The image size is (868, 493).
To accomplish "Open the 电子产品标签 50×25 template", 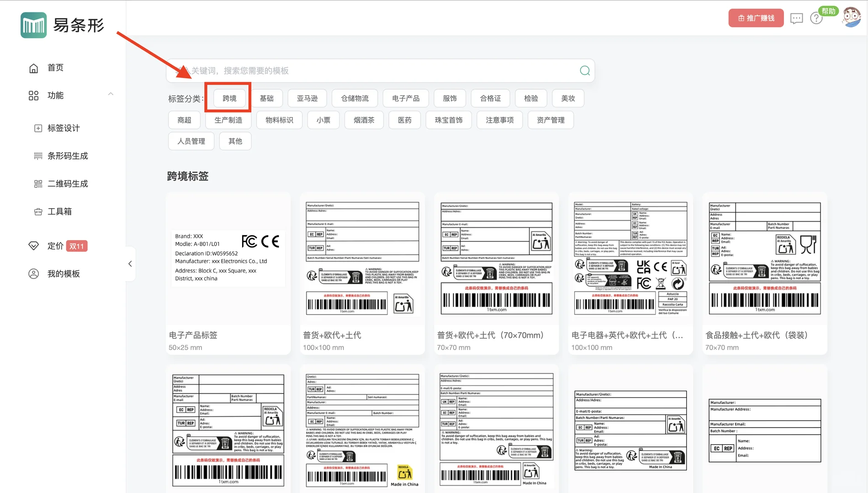I will [x=228, y=274].
